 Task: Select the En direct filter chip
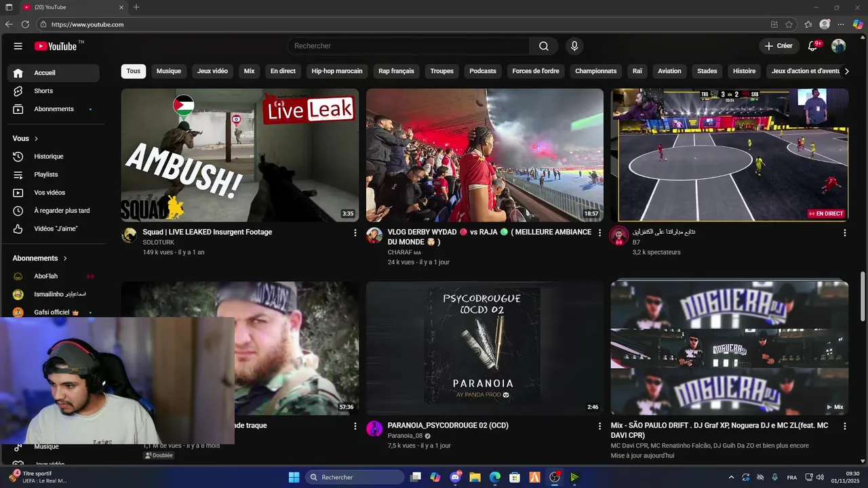[283, 71]
